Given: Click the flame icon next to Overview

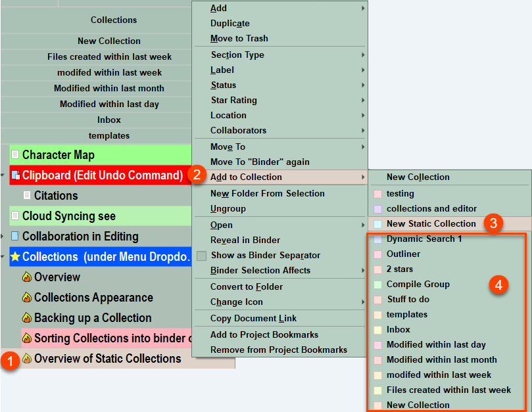Looking at the screenshot, I should click(x=27, y=277).
